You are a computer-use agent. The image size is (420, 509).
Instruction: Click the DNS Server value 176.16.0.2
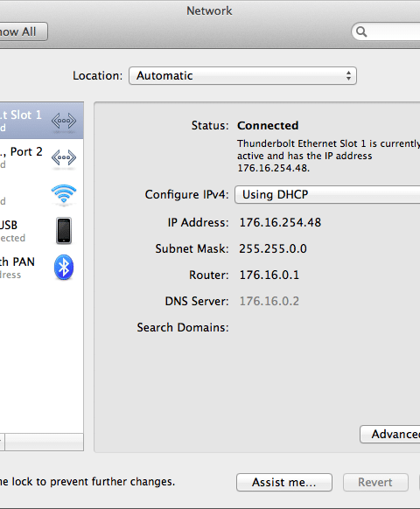click(269, 301)
